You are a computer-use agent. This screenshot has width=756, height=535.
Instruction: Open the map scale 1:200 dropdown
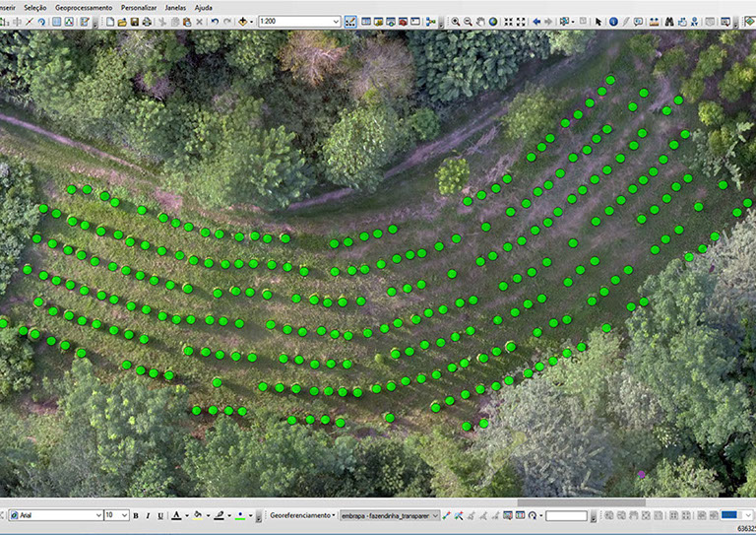point(336,22)
